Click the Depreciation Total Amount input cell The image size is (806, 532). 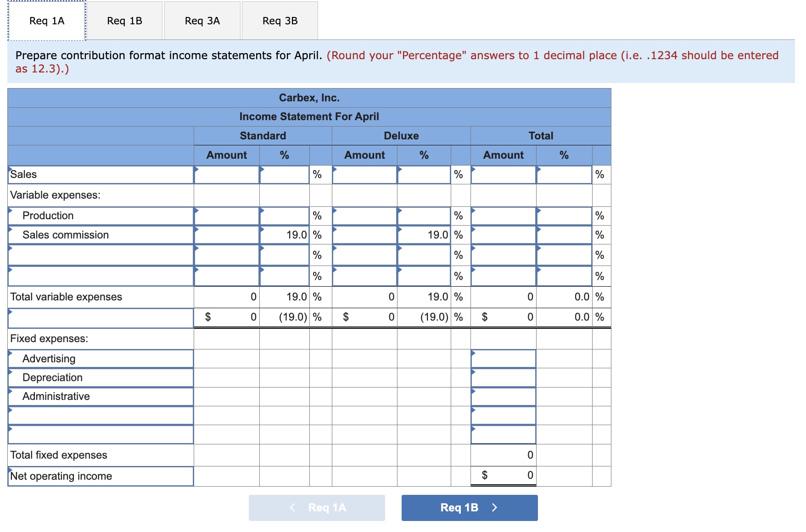tap(504, 377)
